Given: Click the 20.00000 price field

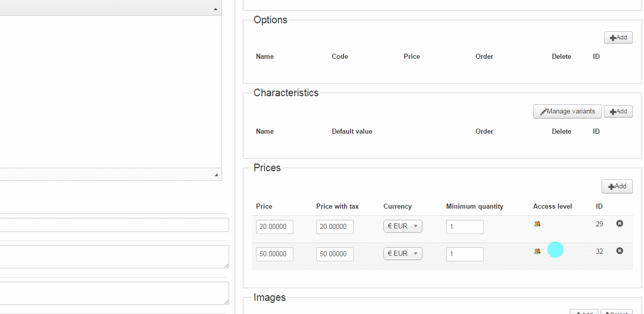Looking at the screenshot, I should click(274, 227).
